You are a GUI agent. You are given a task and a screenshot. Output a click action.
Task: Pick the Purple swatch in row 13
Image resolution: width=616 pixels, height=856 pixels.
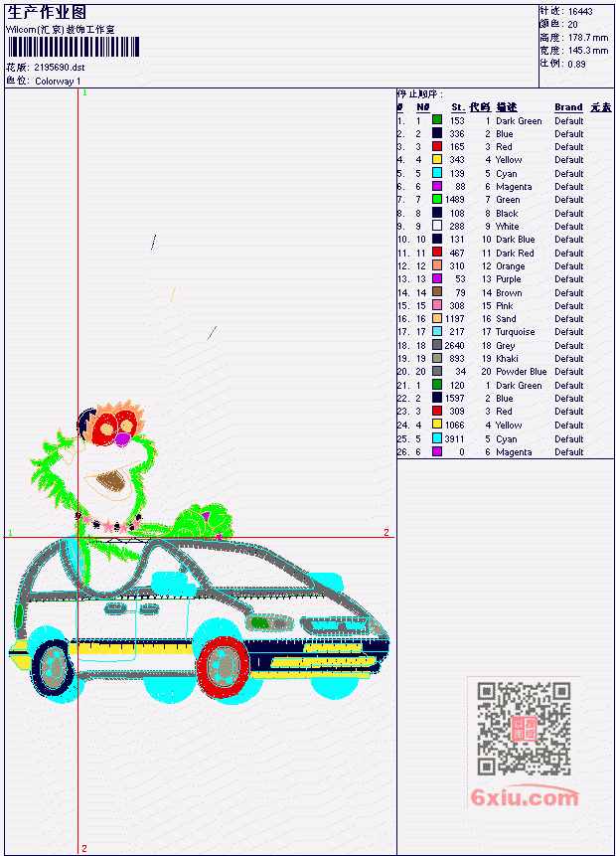tap(437, 279)
